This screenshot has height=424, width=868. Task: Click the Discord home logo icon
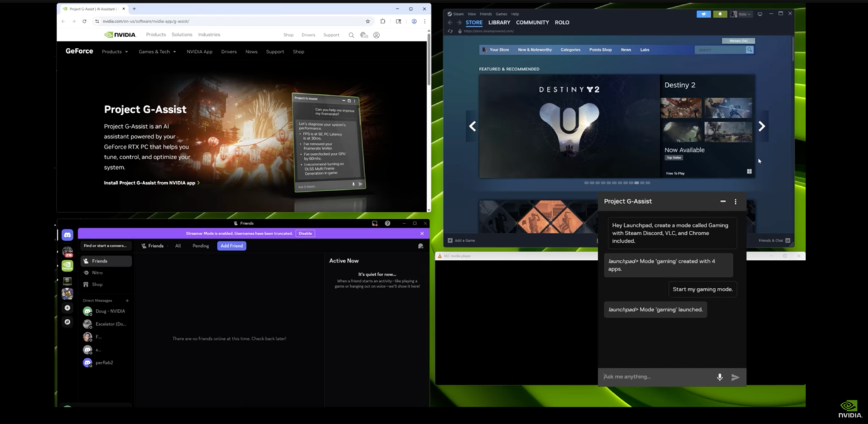pyautogui.click(x=67, y=235)
